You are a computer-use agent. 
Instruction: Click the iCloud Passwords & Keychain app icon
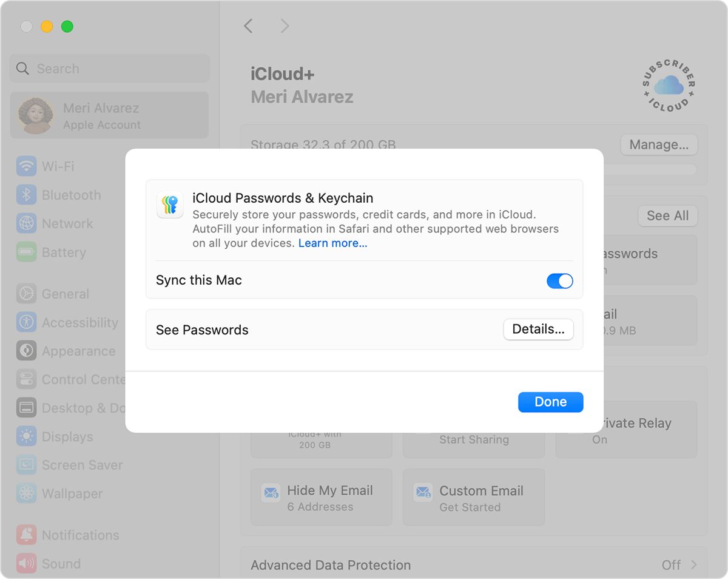point(170,205)
